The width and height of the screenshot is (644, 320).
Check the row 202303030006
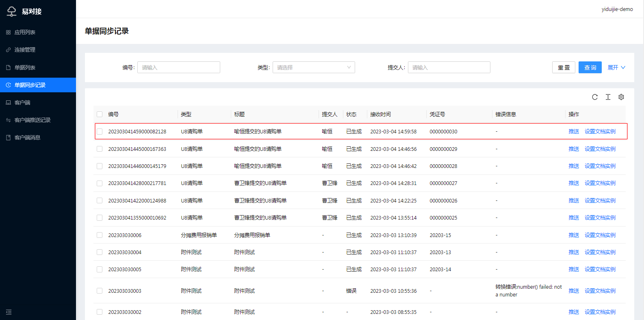tap(100, 235)
